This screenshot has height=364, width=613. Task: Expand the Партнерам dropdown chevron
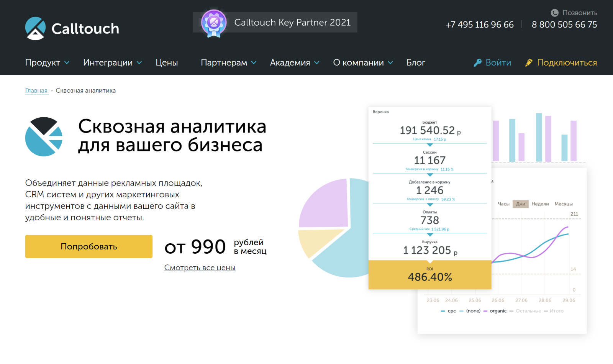254,62
